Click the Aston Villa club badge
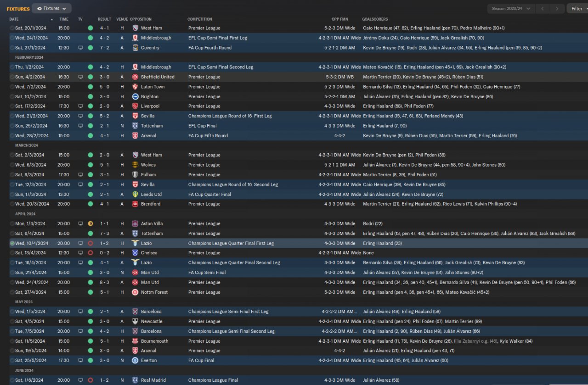This screenshot has height=385, width=588. [x=135, y=224]
